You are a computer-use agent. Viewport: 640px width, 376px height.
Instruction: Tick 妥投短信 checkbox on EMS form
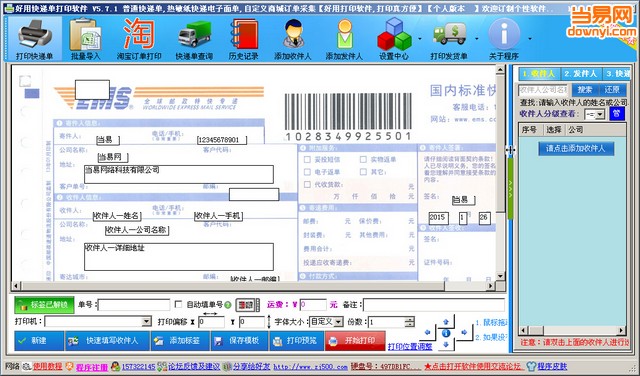click(x=307, y=160)
